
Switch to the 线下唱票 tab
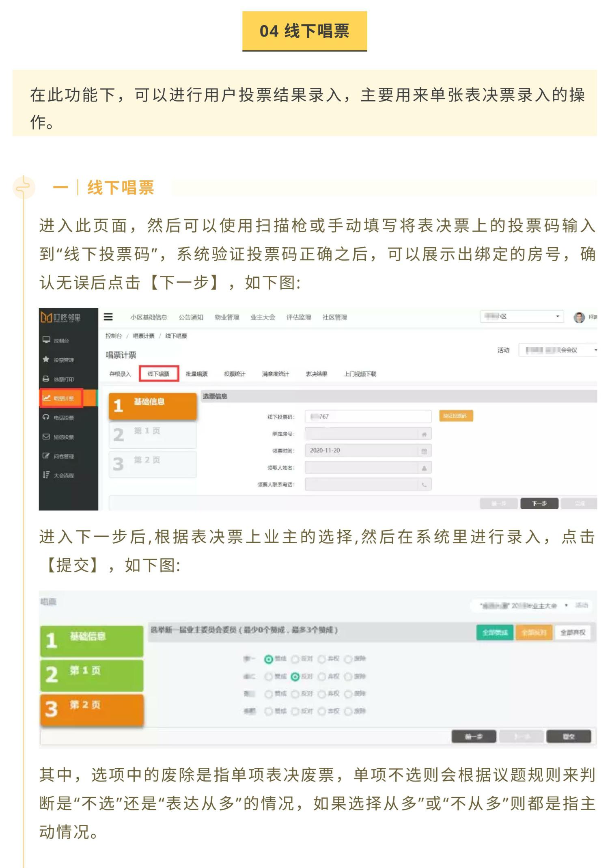pyautogui.click(x=159, y=374)
